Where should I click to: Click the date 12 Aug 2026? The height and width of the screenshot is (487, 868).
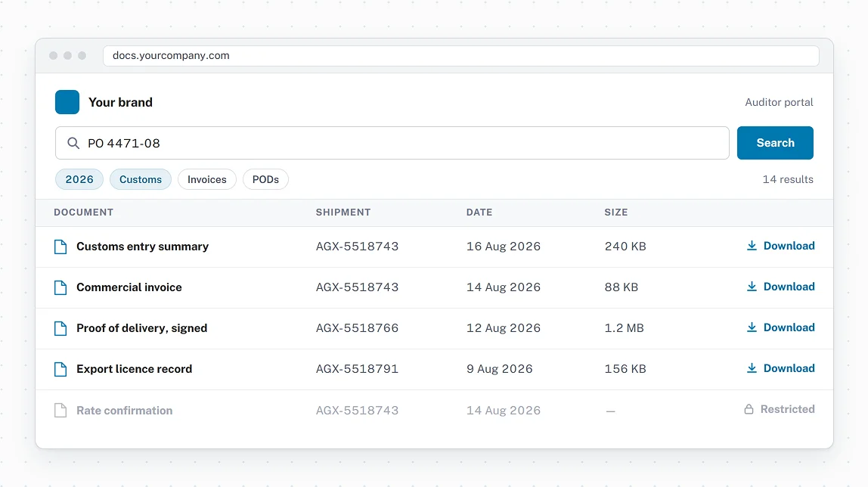click(504, 328)
